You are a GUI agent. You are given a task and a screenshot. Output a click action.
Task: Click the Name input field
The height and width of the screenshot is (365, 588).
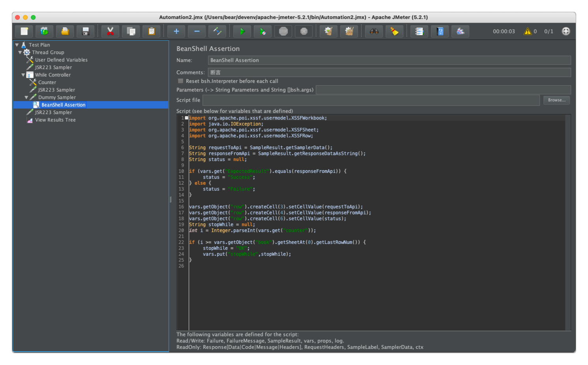389,60
